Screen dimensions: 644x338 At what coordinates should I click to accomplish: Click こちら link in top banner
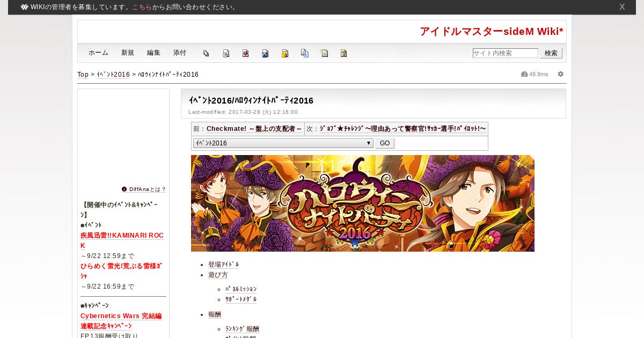click(x=142, y=7)
